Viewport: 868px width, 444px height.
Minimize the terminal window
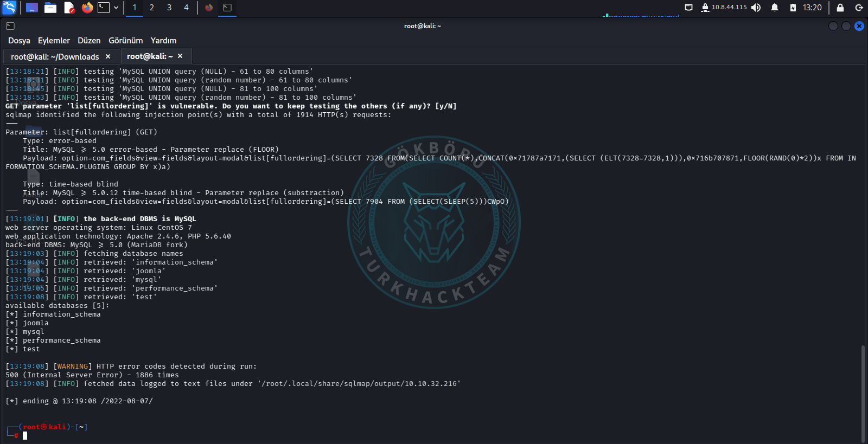[833, 26]
